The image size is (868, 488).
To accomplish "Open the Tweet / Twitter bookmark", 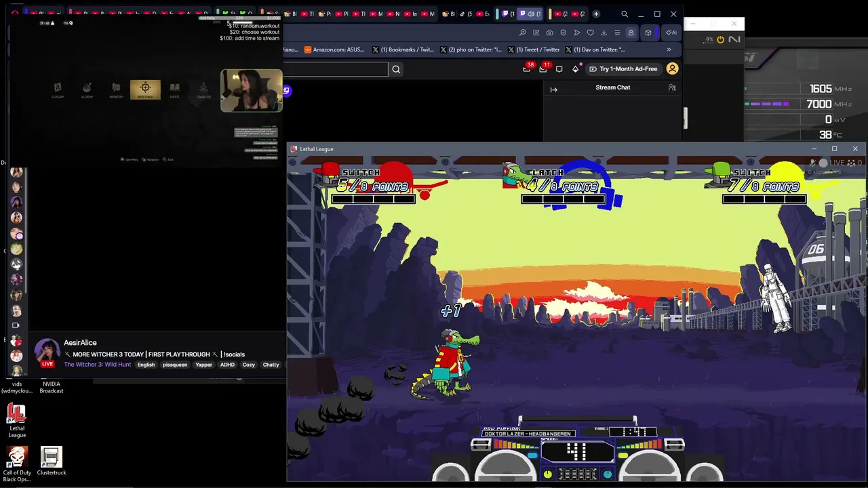I will point(534,49).
